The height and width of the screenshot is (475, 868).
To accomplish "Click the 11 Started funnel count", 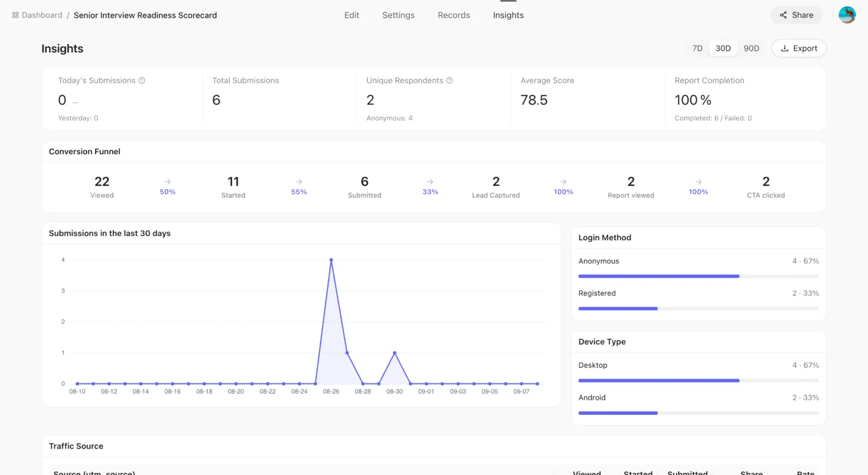I will coord(233,182).
